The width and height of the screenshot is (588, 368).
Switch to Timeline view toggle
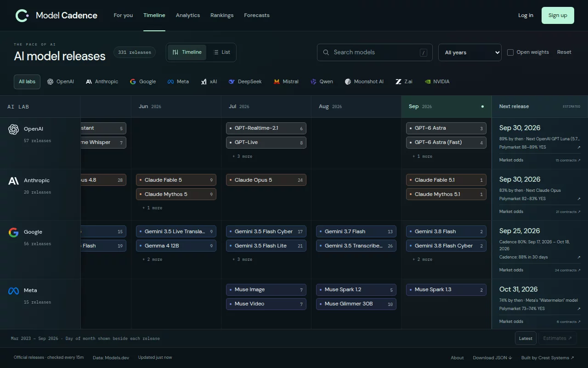click(x=187, y=52)
